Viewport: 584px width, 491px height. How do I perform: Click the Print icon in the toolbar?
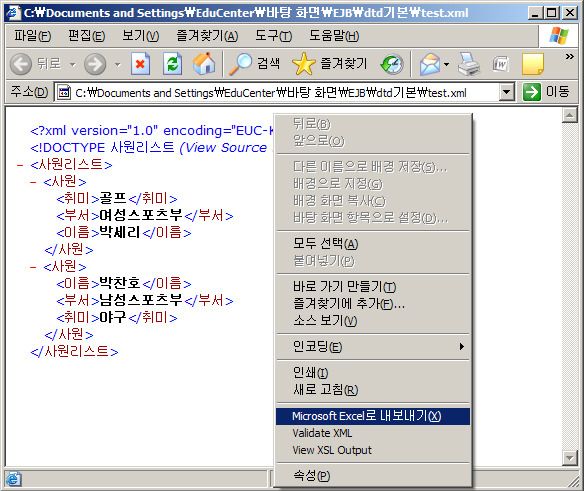tap(469, 64)
